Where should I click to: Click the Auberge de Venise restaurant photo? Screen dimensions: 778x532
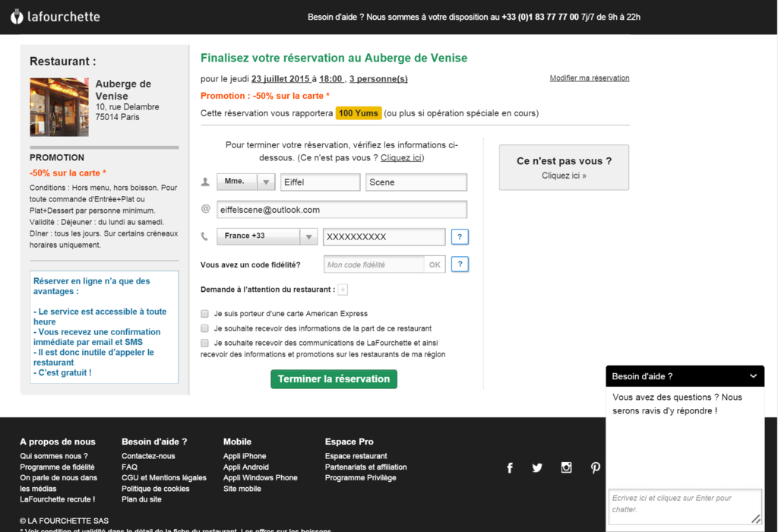pos(59,106)
